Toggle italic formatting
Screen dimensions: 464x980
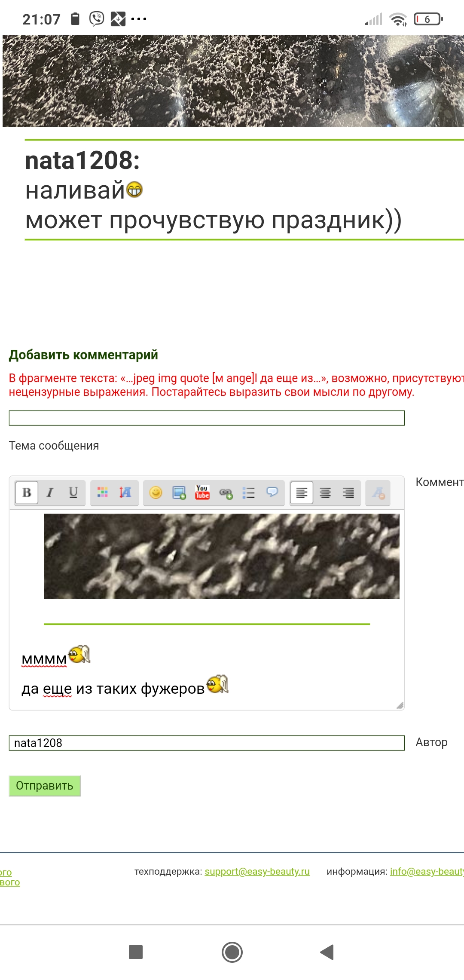coord(50,493)
